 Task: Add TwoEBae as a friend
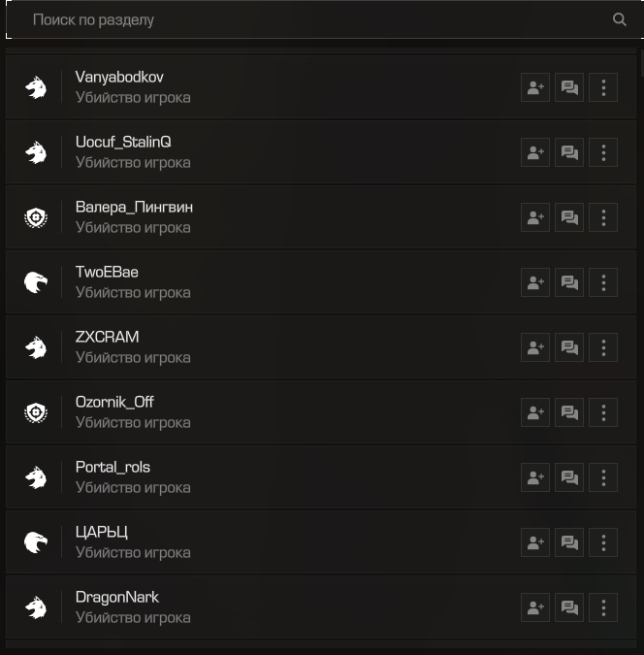point(535,282)
